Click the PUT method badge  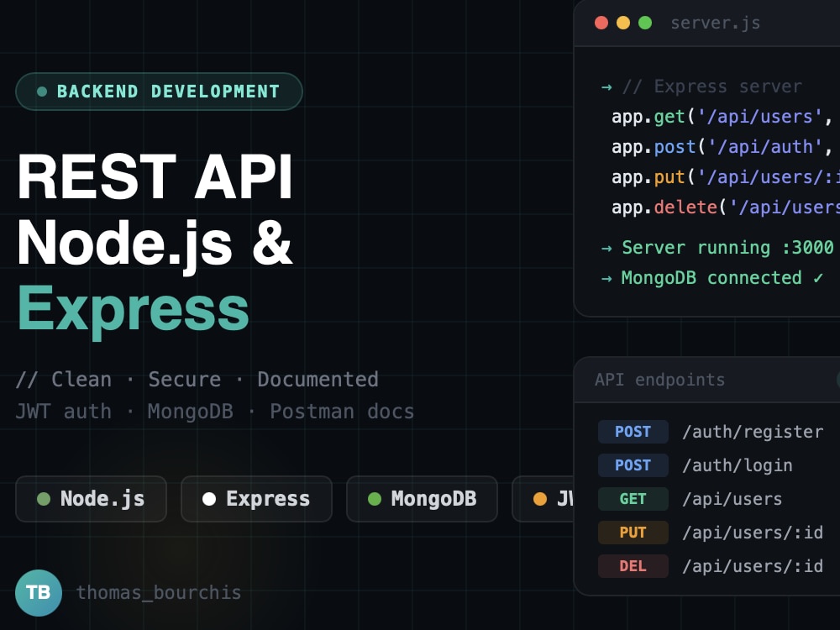click(633, 533)
